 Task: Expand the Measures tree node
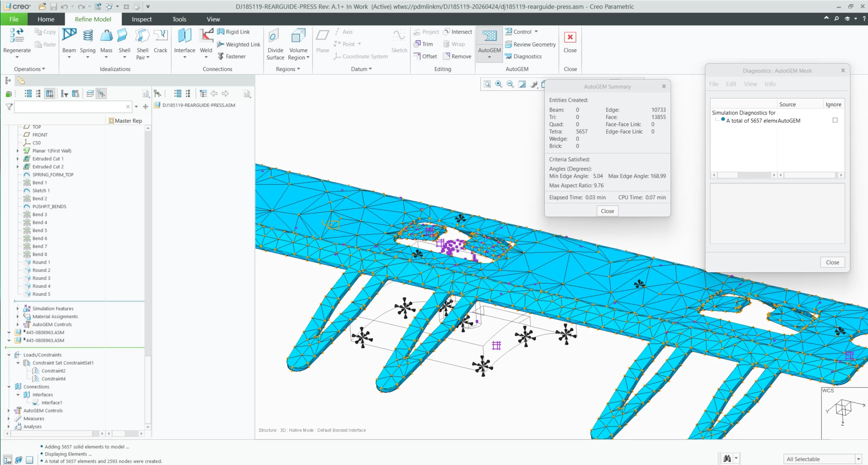(x=9, y=419)
